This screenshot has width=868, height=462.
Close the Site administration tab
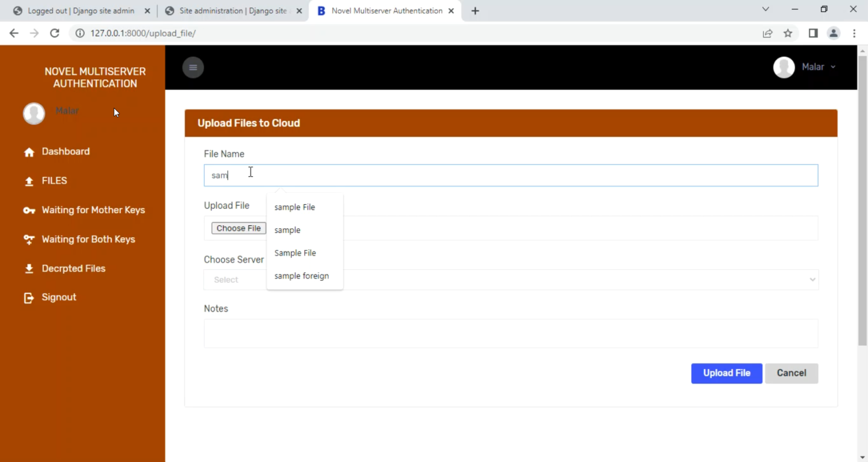[299, 11]
